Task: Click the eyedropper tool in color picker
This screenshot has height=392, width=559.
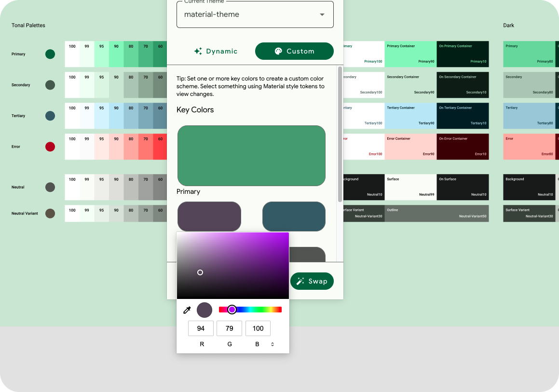Action: click(187, 310)
